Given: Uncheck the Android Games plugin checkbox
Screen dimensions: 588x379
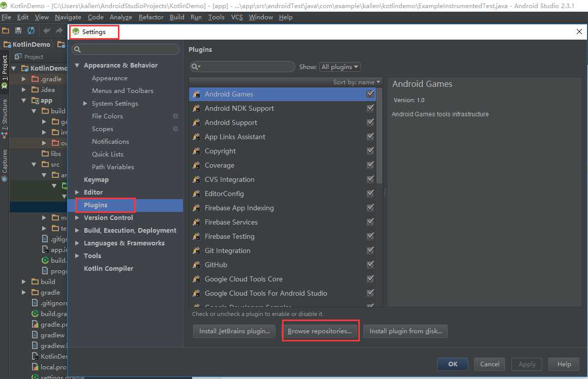Looking at the screenshot, I should click(x=370, y=93).
